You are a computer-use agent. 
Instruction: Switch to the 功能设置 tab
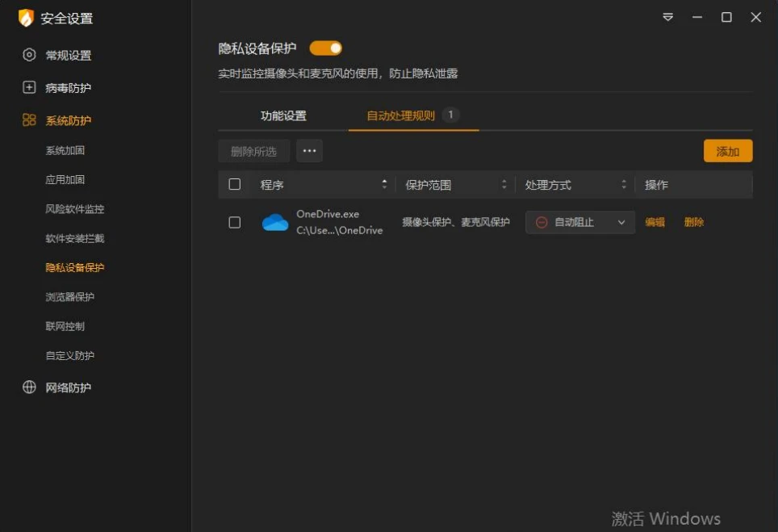tap(283, 115)
